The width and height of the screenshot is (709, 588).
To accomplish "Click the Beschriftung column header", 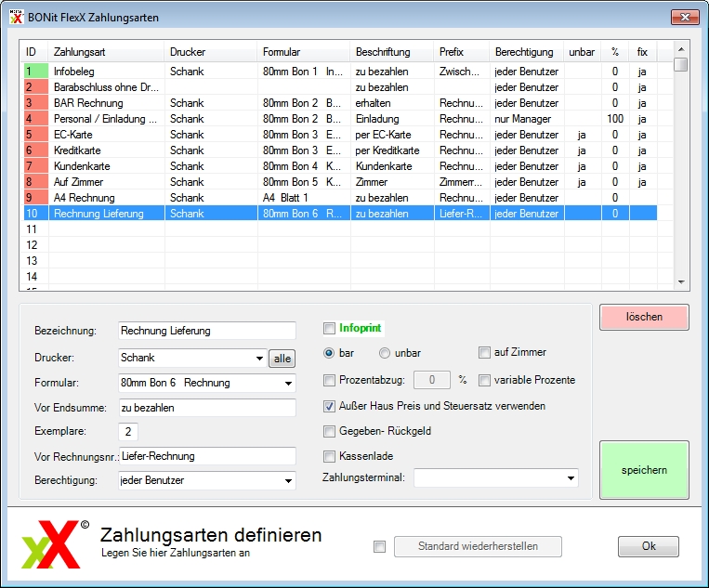I will [392, 52].
